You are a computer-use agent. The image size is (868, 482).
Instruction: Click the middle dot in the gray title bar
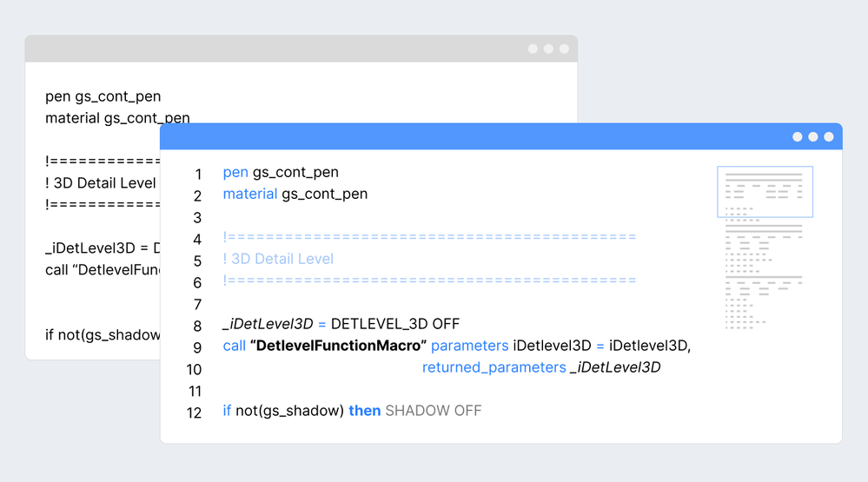(548, 49)
